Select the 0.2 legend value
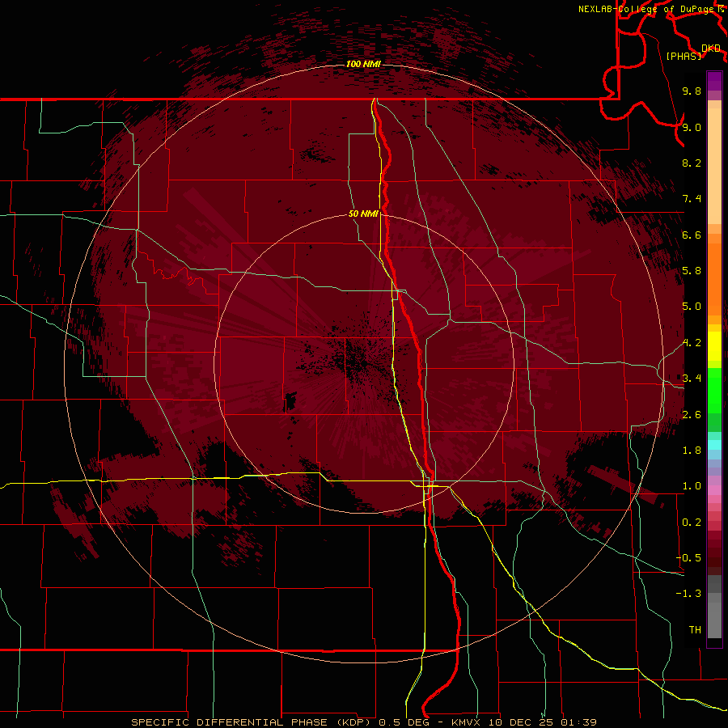The height and width of the screenshot is (728, 728). (692, 523)
